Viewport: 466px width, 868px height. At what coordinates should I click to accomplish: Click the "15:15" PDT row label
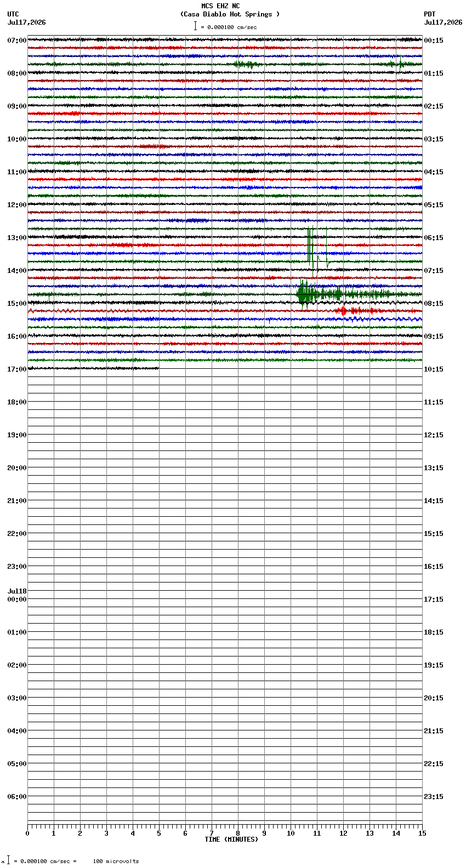point(434,534)
